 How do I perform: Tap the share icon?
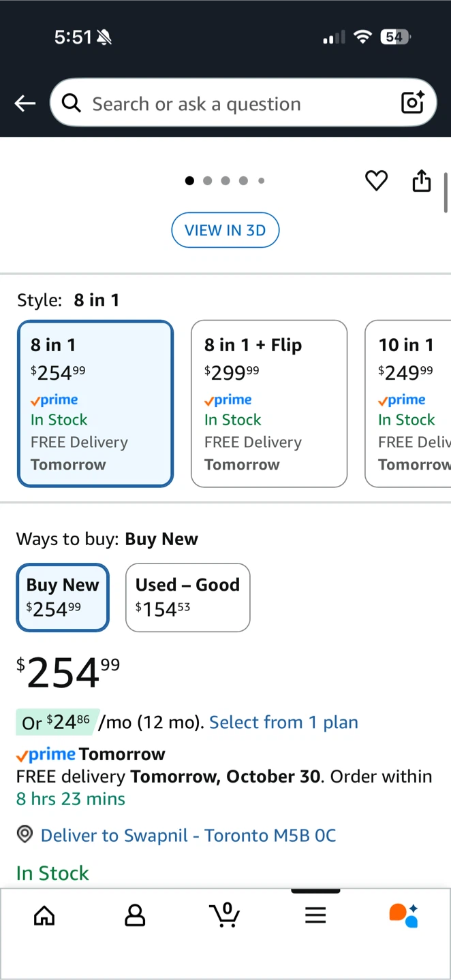point(422,181)
